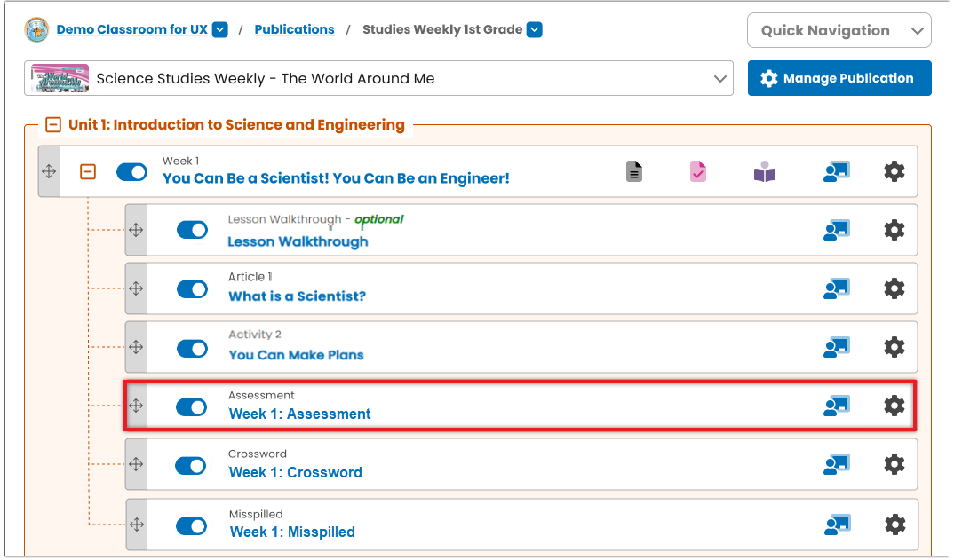Viewport: 954px width, 560px height.
Task: Open the Demo Classroom for UX link
Action: point(132,29)
